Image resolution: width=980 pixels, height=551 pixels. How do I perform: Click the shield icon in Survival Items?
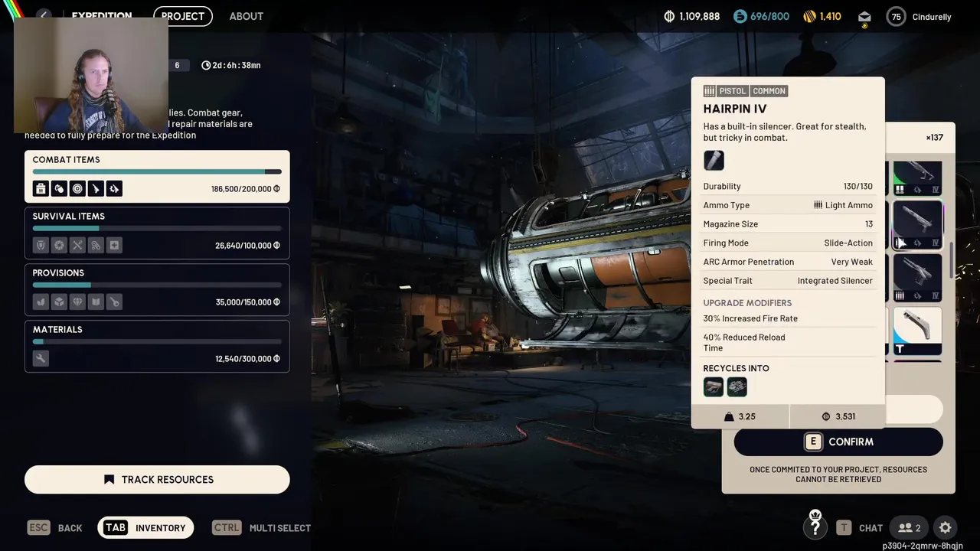41,246
